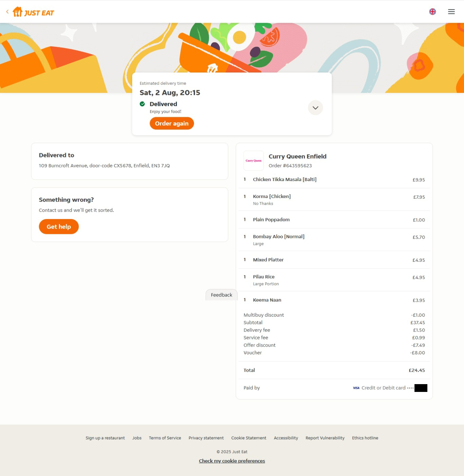Click the Visa card icon

click(356, 388)
